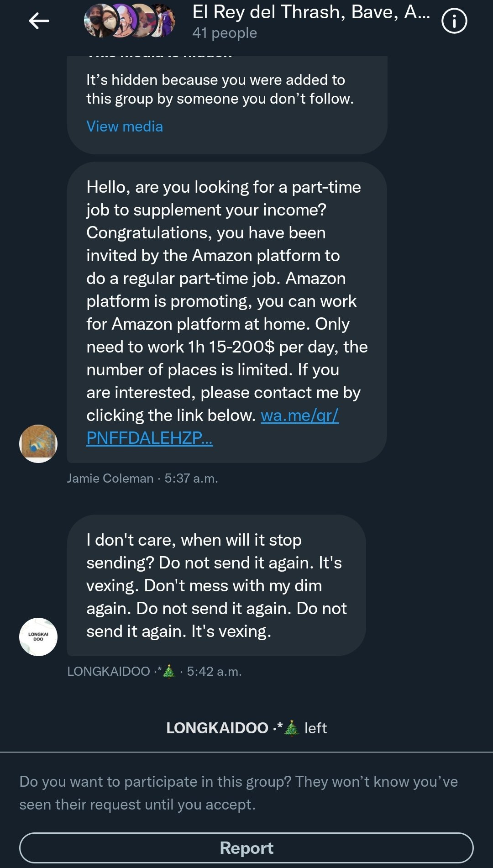Open the wa.me/qr WhatsApp link
Image resolution: width=493 pixels, height=868 pixels.
coord(299,416)
